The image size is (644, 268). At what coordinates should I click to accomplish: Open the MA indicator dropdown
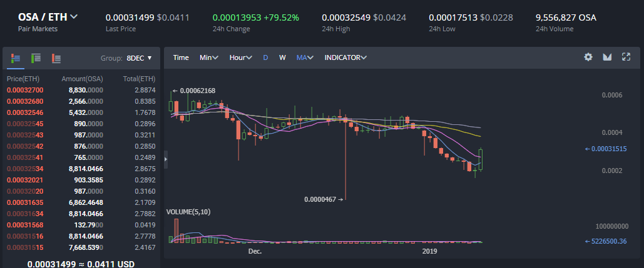click(x=305, y=57)
